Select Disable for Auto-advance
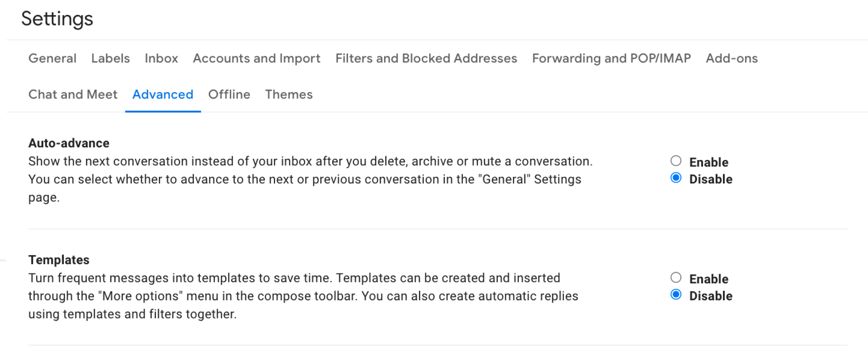The image size is (868, 355). tap(676, 178)
